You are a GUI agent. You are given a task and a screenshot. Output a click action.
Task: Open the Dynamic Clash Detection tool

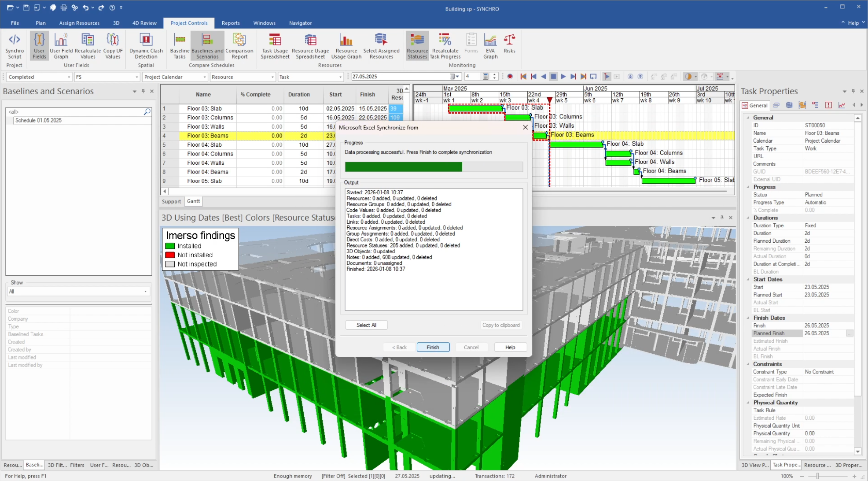[146, 45]
